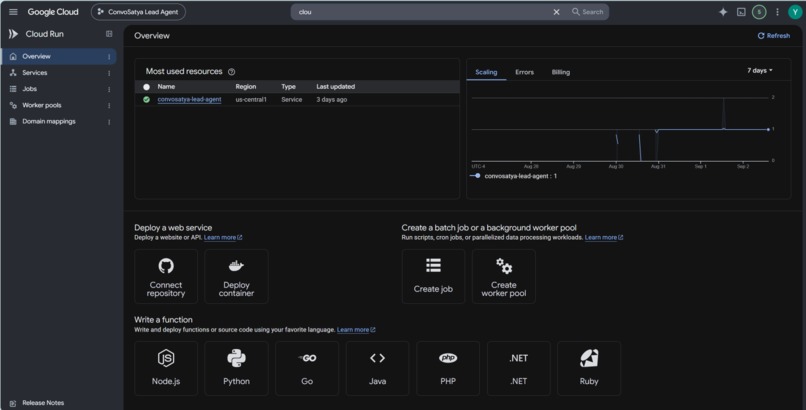Open the more options dots beside Worker pools
Image resolution: width=806 pixels, height=410 pixels.
click(x=109, y=105)
